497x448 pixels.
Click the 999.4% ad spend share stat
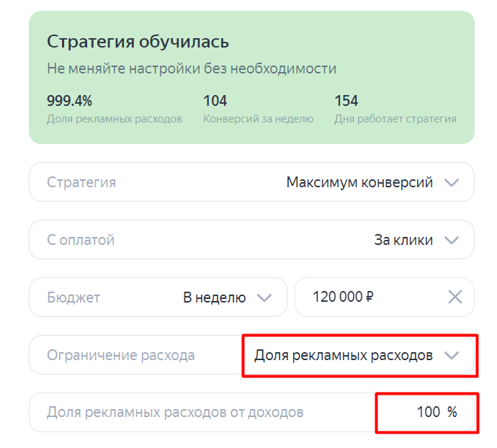tap(70, 100)
